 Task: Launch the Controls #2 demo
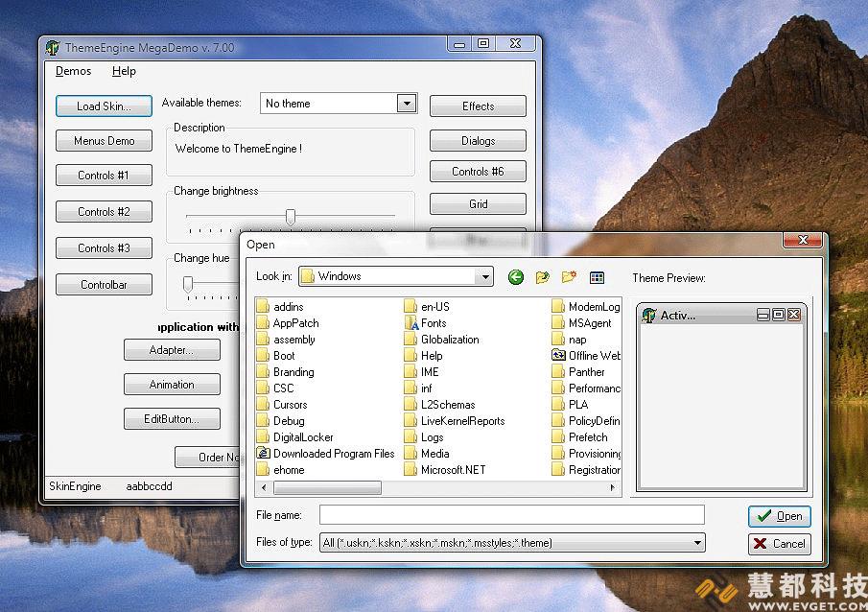(x=105, y=212)
